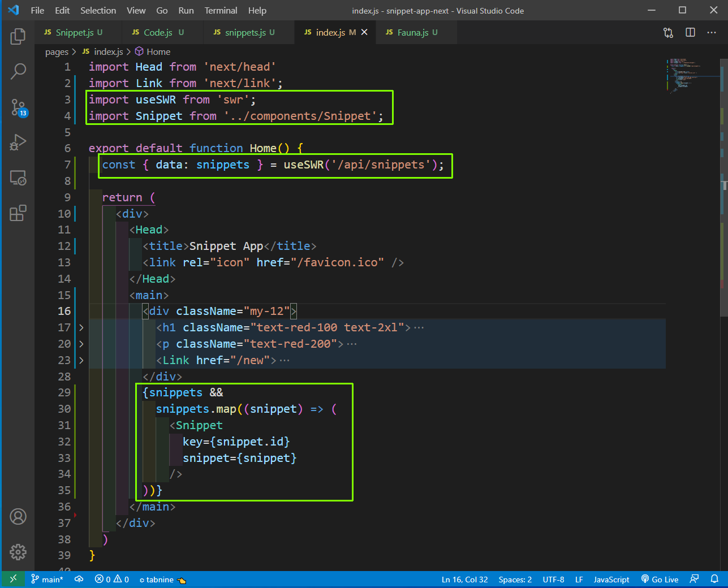Open the Manage gear menu
This screenshot has height=588, width=728.
[x=18, y=552]
